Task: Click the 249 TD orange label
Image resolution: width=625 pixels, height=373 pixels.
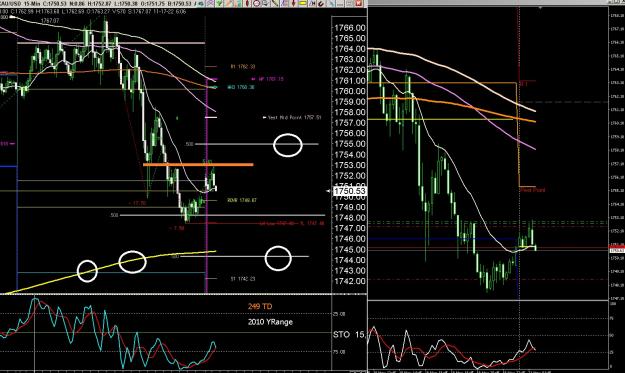Action: point(260,306)
